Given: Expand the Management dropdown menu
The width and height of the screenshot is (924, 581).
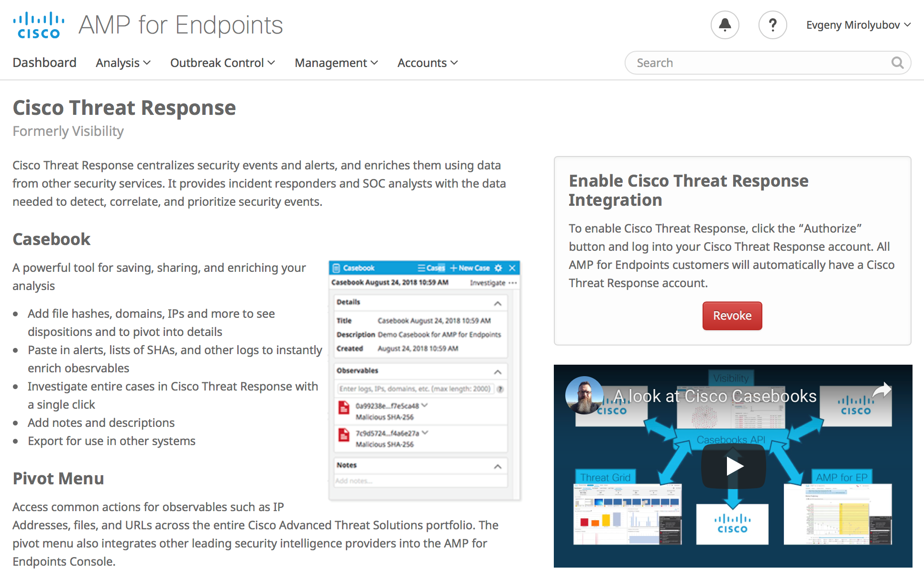Looking at the screenshot, I should coord(336,62).
